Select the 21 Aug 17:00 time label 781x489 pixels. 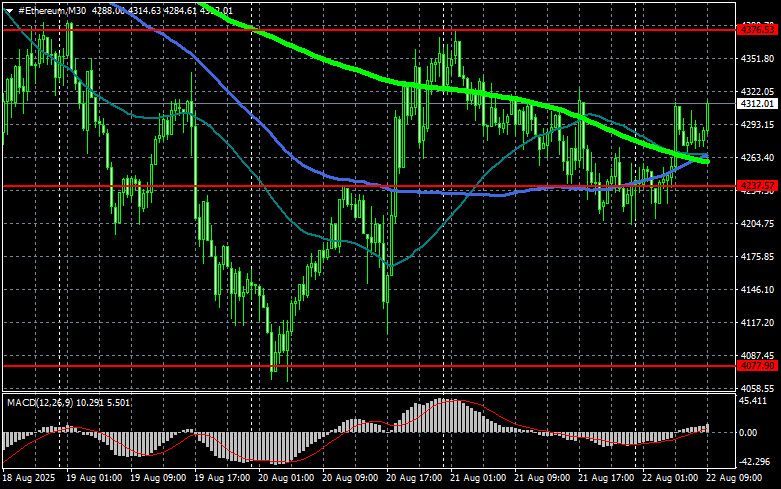pyautogui.click(x=606, y=478)
